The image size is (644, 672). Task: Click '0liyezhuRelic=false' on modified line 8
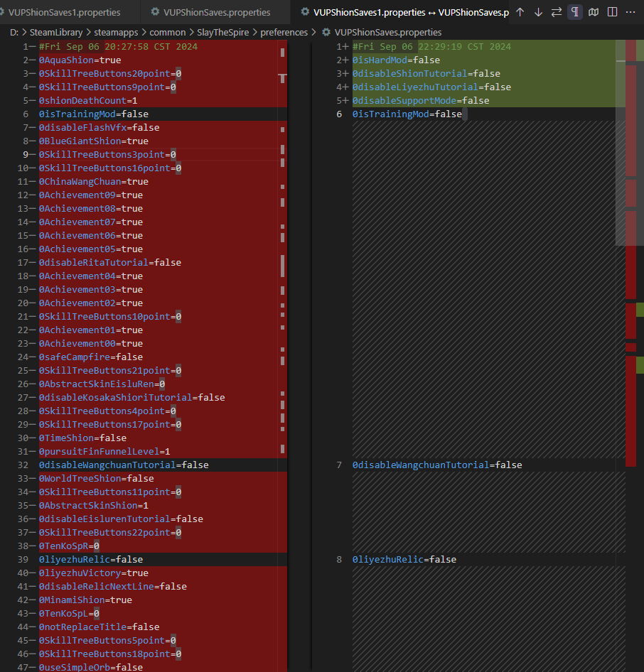(x=404, y=560)
